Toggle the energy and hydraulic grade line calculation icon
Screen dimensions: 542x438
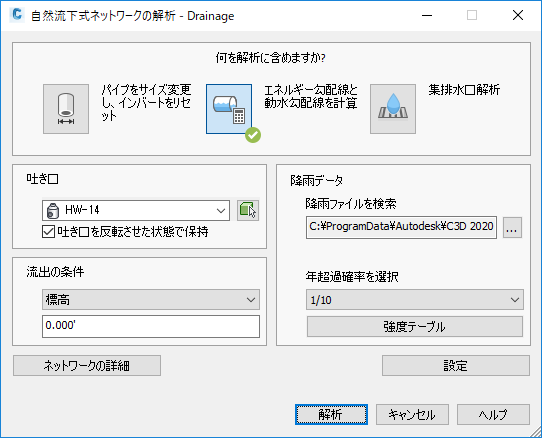point(229,109)
